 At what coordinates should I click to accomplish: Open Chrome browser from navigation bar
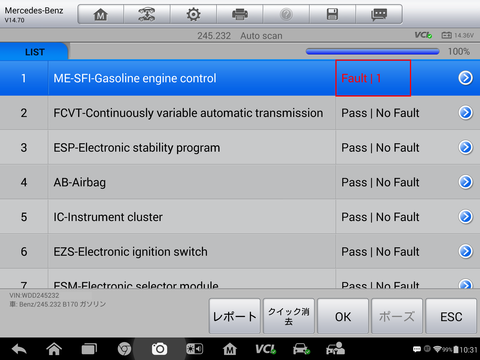pos(124,349)
